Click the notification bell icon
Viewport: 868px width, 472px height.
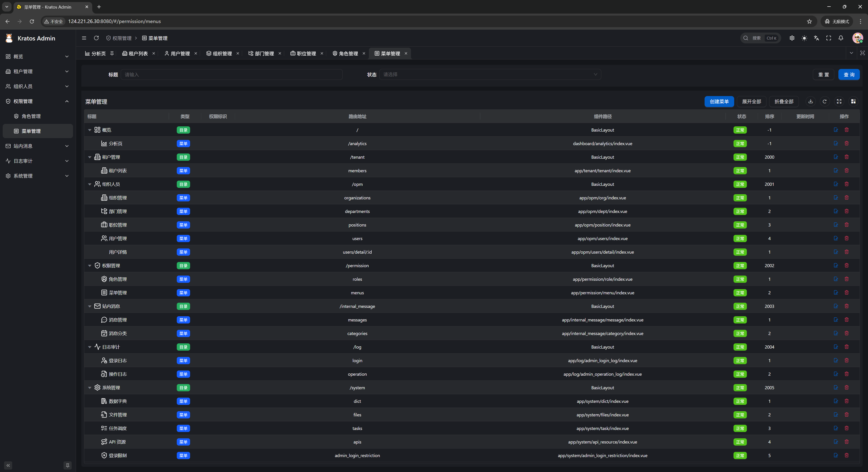841,38
